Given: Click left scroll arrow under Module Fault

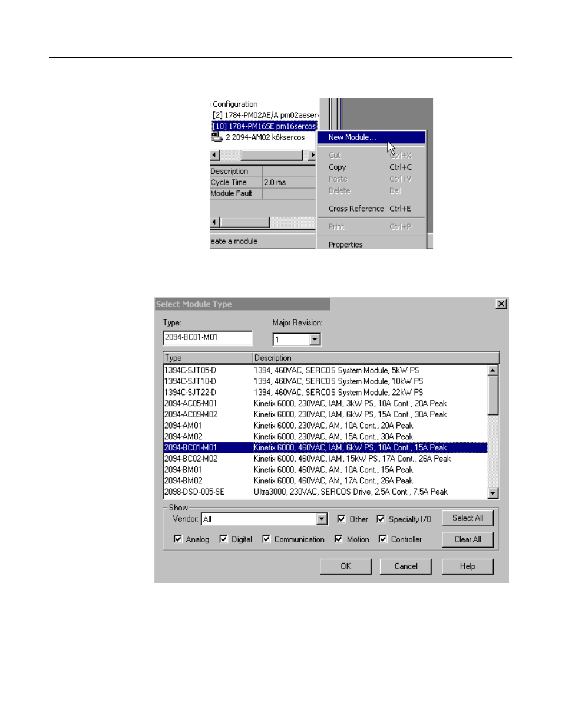Looking at the screenshot, I should click(x=215, y=222).
